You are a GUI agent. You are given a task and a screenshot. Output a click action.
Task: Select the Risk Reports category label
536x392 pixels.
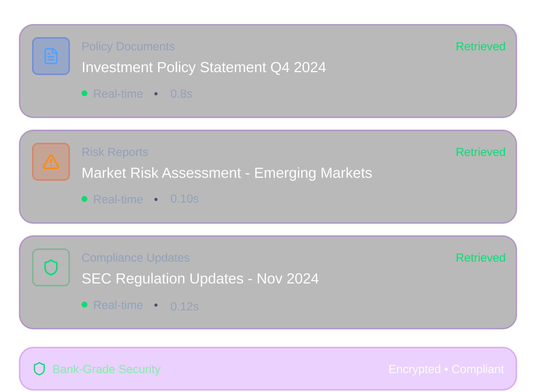(x=115, y=152)
